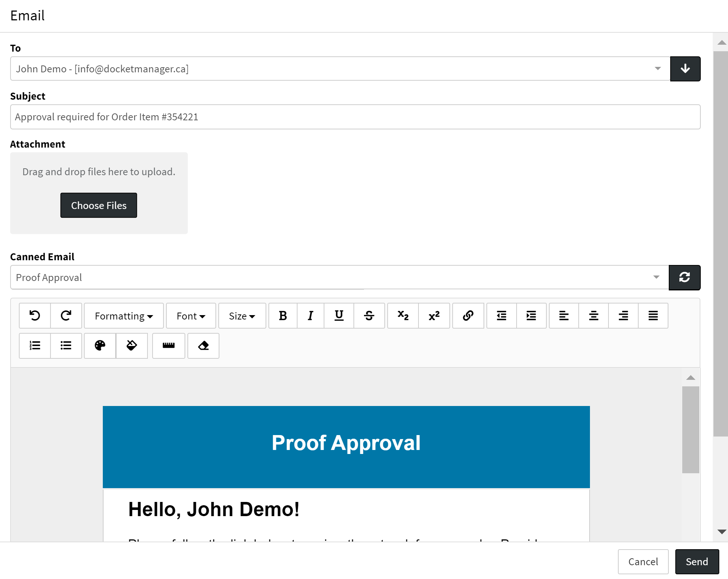Insert a hyperlink with the link icon

468,315
